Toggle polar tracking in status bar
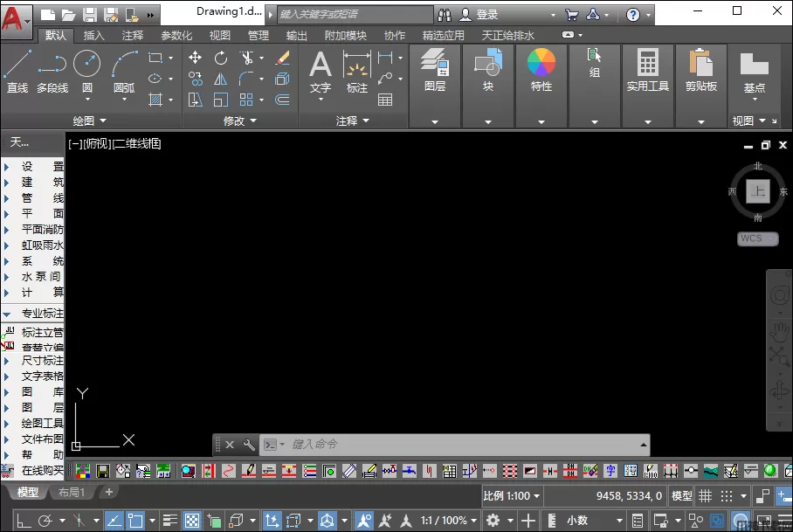Viewport: 793px width, 532px height. [x=45, y=521]
